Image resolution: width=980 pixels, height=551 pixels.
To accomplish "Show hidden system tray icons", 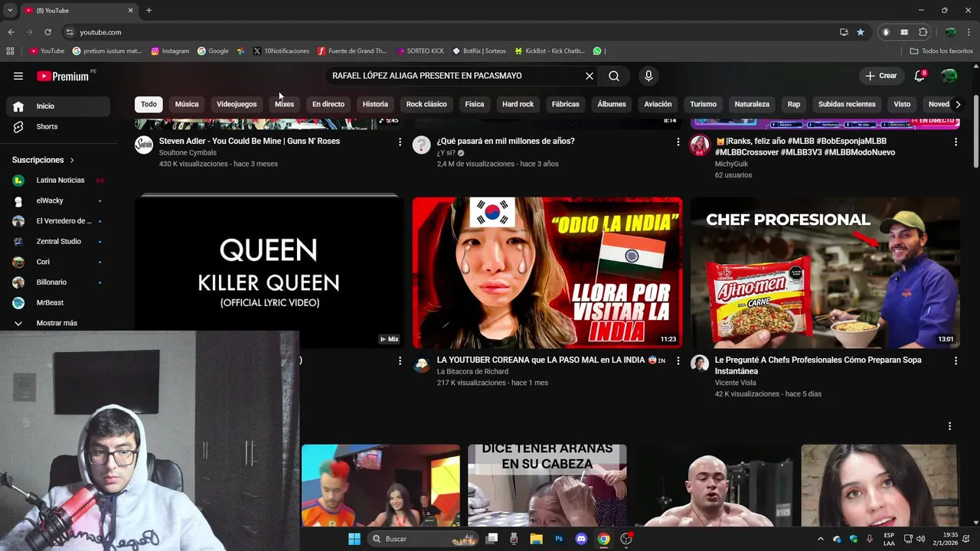I will tap(821, 539).
